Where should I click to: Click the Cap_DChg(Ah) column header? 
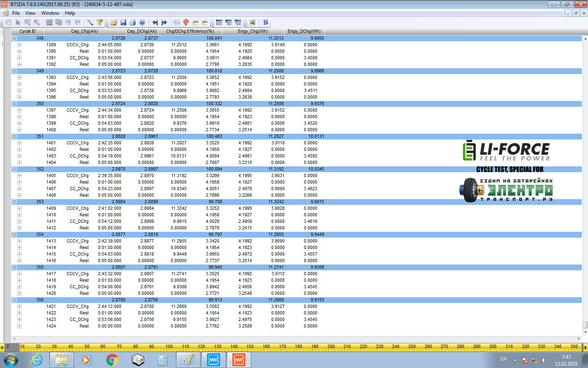click(142, 31)
